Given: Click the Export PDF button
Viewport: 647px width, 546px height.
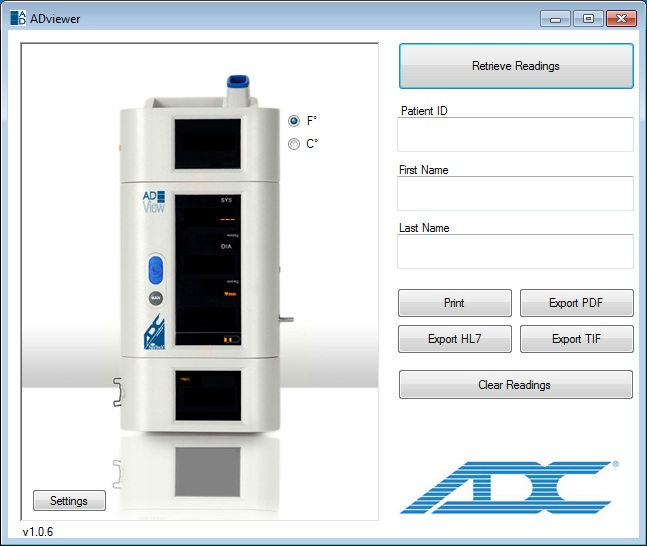Looking at the screenshot, I should [576, 303].
